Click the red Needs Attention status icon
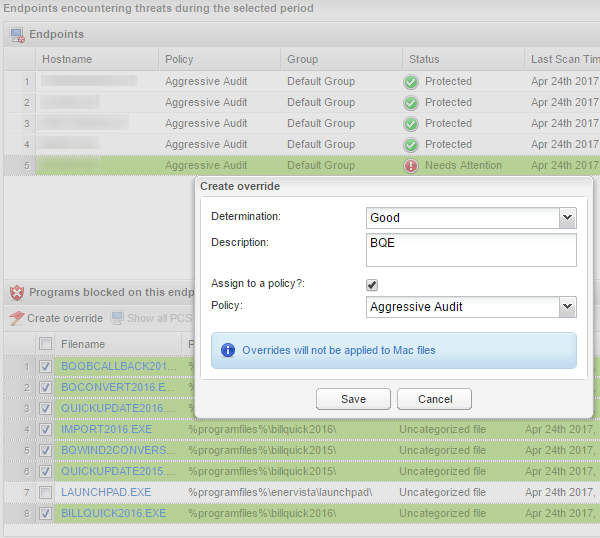Image resolution: width=600 pixels, height=538 pixels. point(411,166)
